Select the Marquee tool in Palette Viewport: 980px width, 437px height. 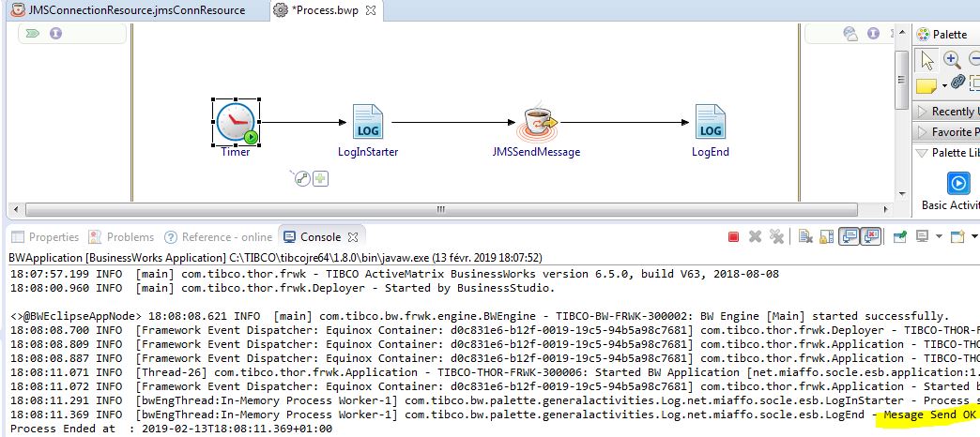click(974, 83)
